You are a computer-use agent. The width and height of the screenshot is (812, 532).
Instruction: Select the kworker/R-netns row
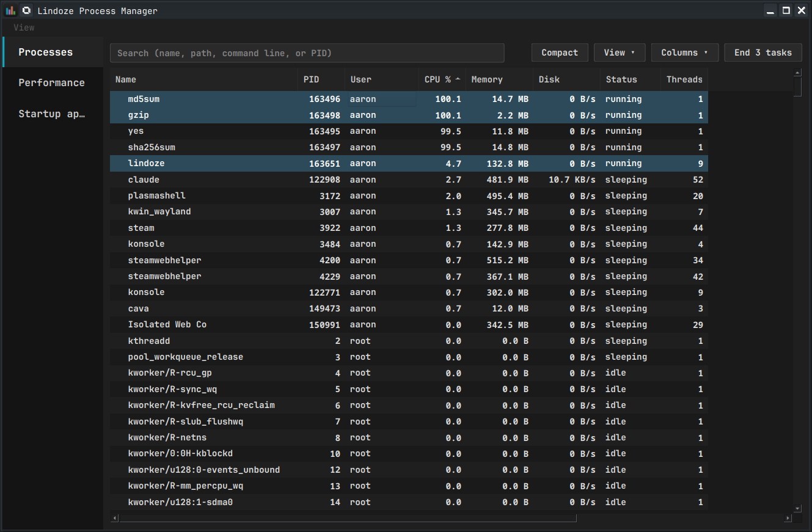click(x=409, y=437)
